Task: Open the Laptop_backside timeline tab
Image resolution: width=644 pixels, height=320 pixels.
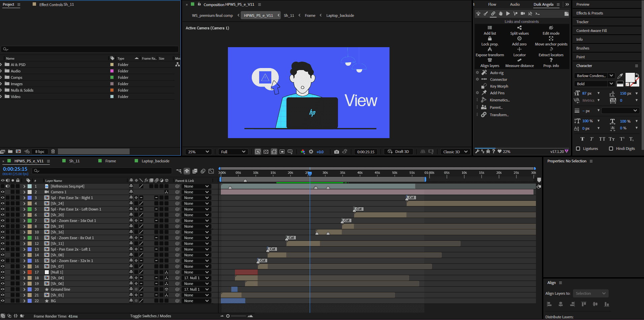Action: coord(156,161)
